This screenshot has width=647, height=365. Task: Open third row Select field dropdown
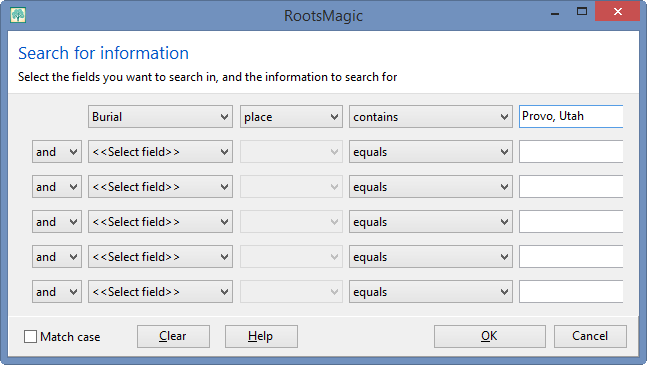tap(160, 187)
